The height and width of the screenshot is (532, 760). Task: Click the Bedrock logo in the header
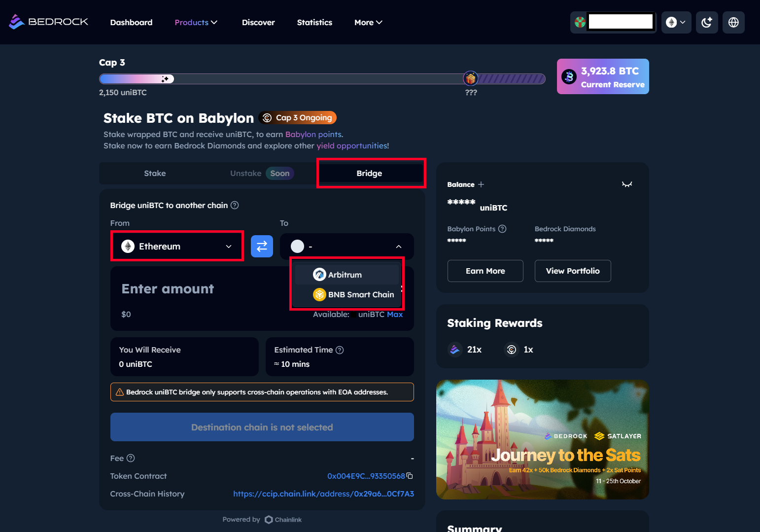tap(48, 22)
